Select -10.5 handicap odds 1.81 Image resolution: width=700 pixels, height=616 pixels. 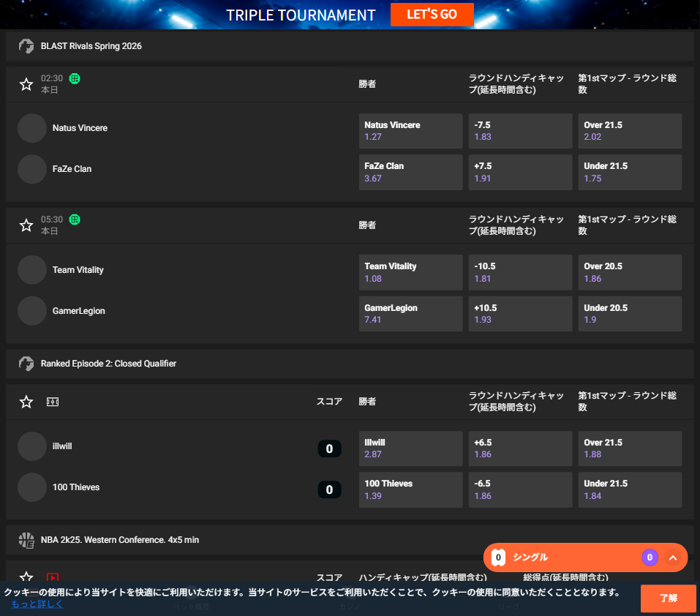521,273
